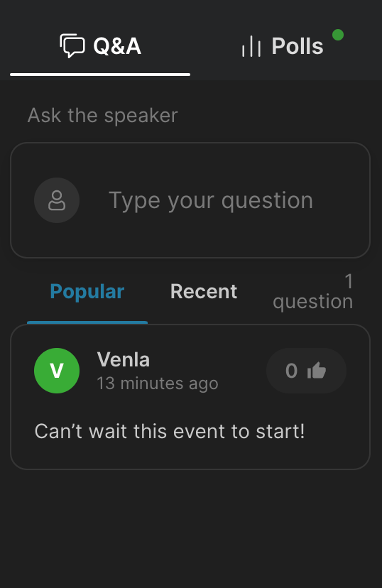Sort questions by Popular
This screenshot has width=382, height=588.
point(87,291)
